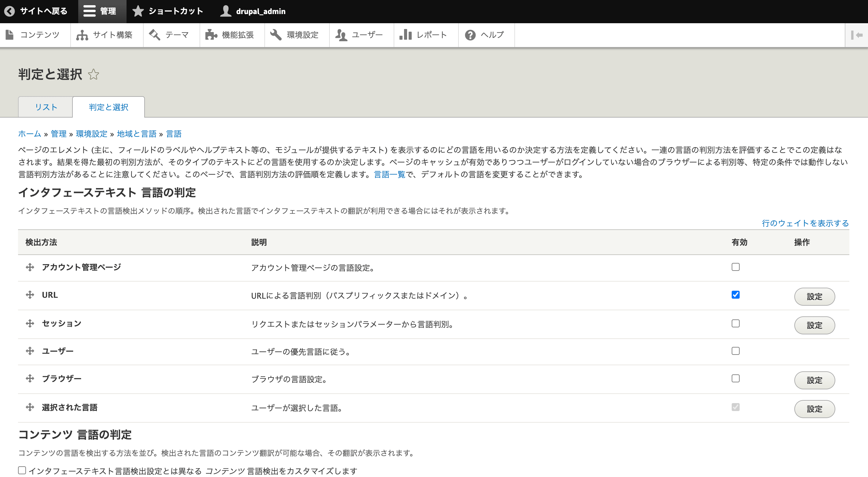
Task: Click the ヘルプ question mark icon
Action: (x=470, y=35)
